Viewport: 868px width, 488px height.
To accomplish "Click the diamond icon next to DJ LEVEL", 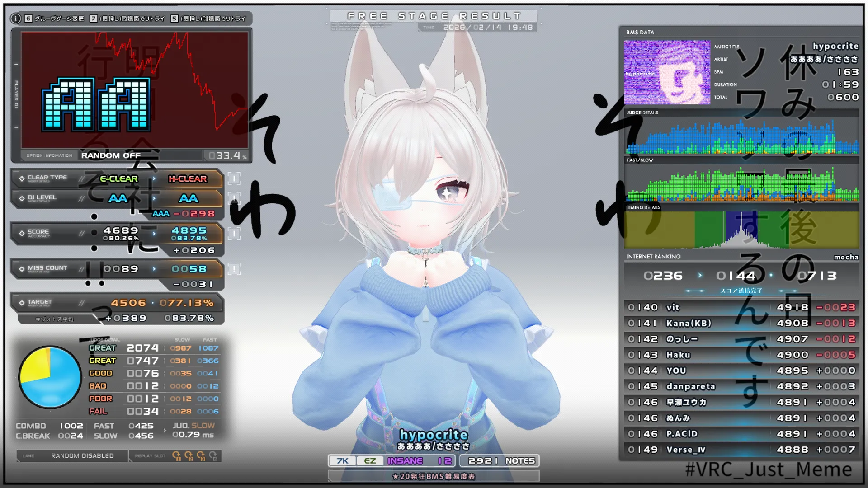I will pos(22,198).
